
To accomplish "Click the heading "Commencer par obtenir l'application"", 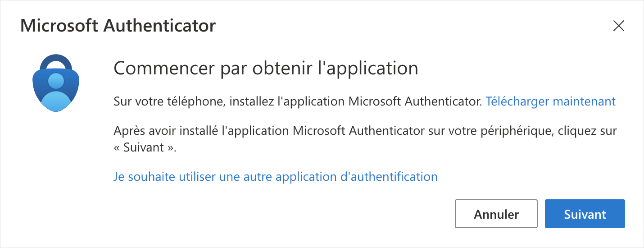I will [x=266, y=69].
